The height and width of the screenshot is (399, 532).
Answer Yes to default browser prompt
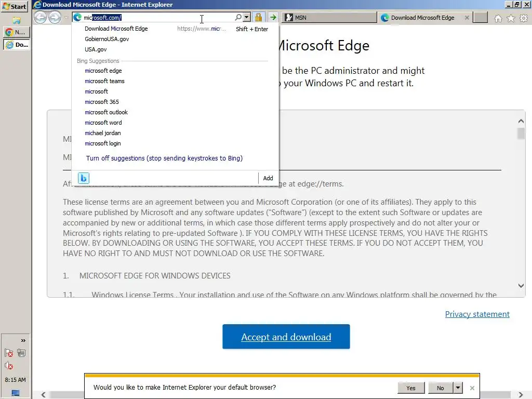coord(411,388)
